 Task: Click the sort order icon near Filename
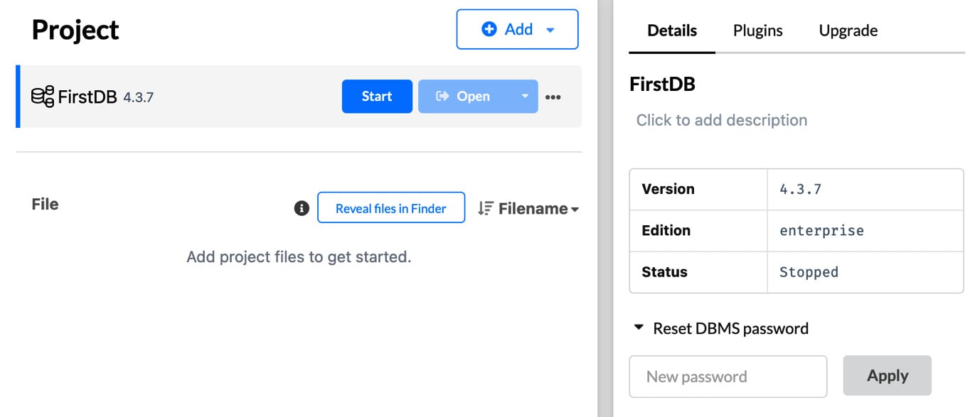point(485,208)
